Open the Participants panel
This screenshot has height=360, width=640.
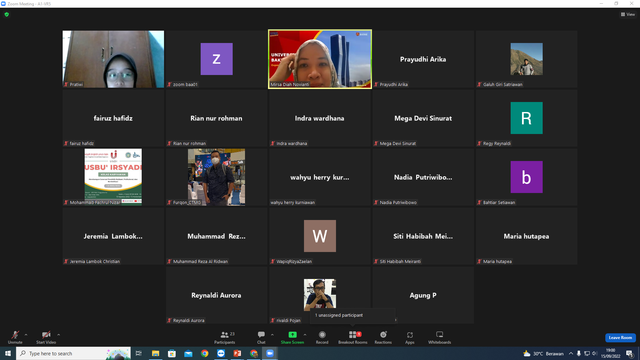224,337
